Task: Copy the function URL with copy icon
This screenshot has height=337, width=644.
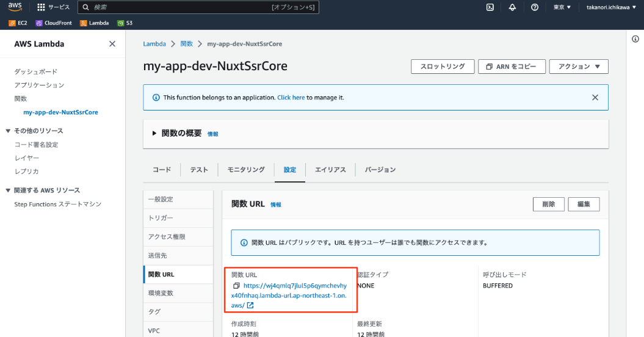Action: pyautogui.click(x=236, y=286)
